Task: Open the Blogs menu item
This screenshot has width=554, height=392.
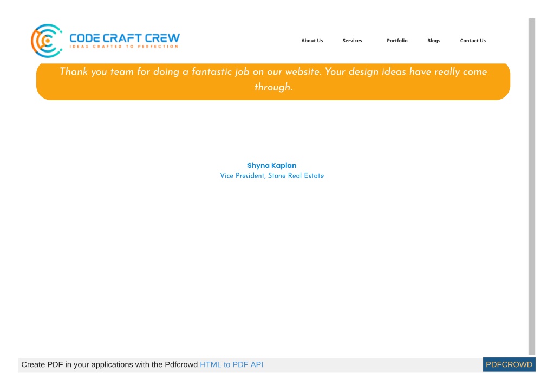Action: [434, 41]
